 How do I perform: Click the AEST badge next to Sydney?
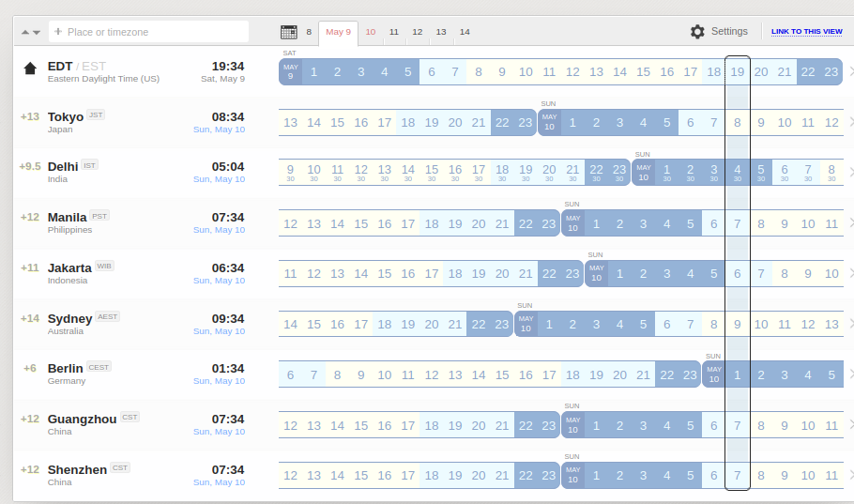(107, 316)
